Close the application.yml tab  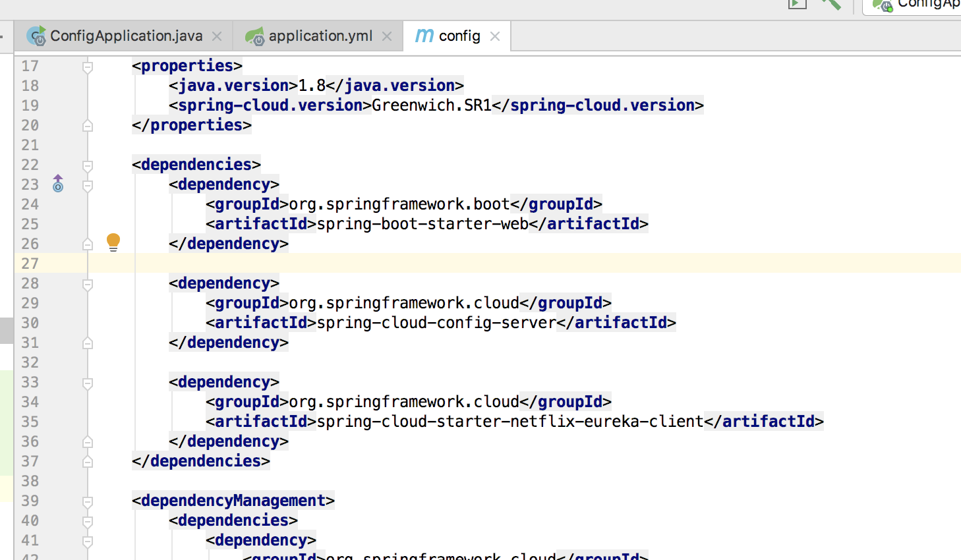[387, 37]
